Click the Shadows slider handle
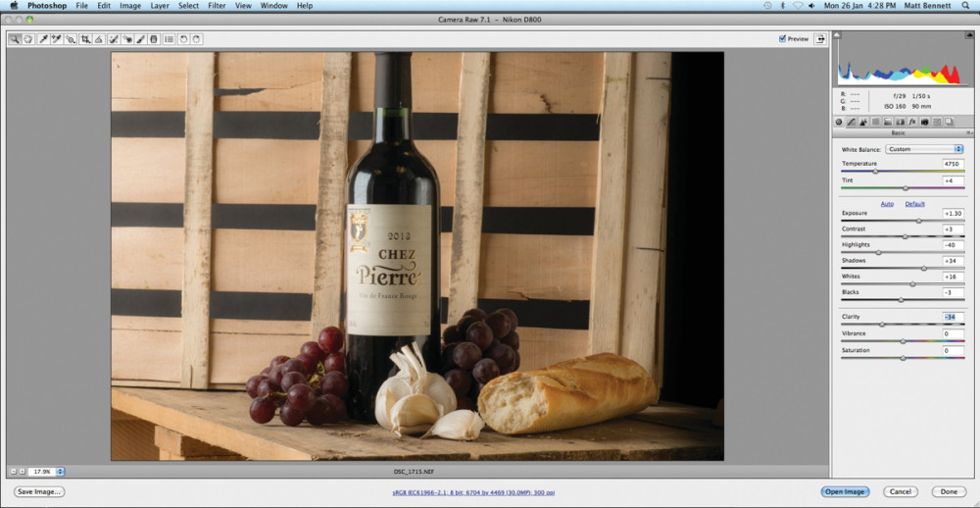980x508 pixels. 924,269
